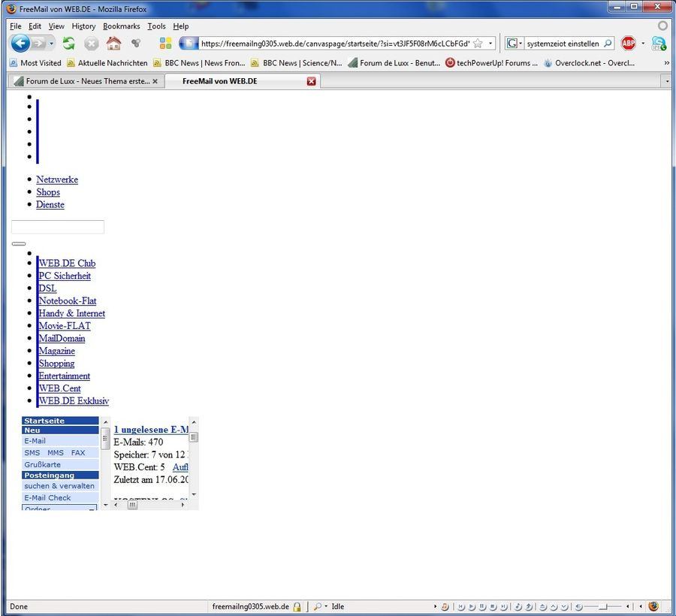Open the Handy & Internet link
Image resolution: width=676 pixels, height=616 pixels.
tap(72, 313)
